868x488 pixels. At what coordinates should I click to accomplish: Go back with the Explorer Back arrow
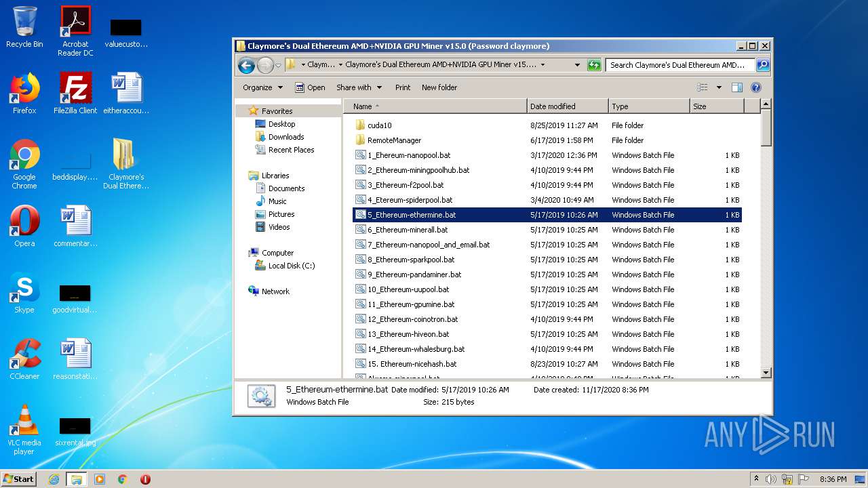[246, 65]
